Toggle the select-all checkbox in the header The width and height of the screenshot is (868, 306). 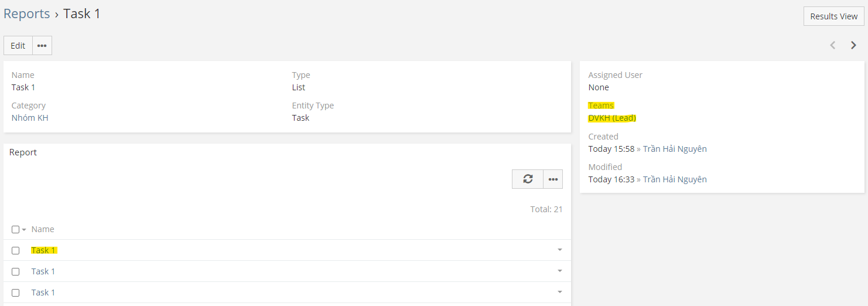click(16, 229)
